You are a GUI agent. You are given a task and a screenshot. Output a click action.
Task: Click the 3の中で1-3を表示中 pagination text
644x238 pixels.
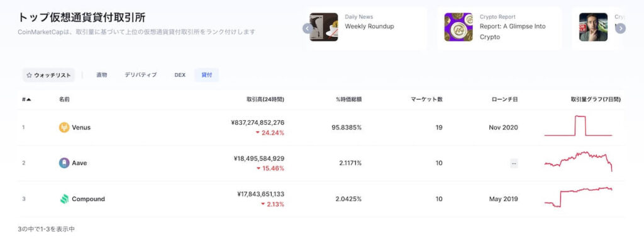[47, 229]
